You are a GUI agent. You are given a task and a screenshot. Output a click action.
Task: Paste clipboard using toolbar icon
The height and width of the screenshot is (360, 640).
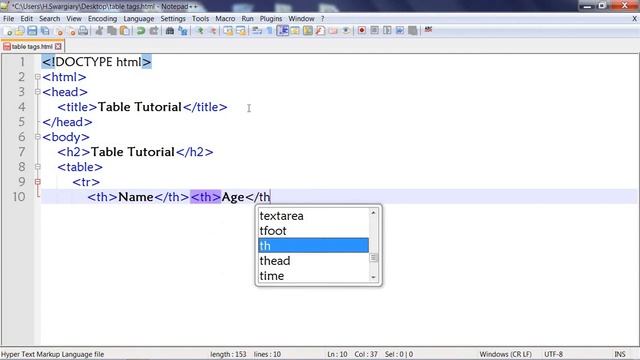click(x=124, y=31)
